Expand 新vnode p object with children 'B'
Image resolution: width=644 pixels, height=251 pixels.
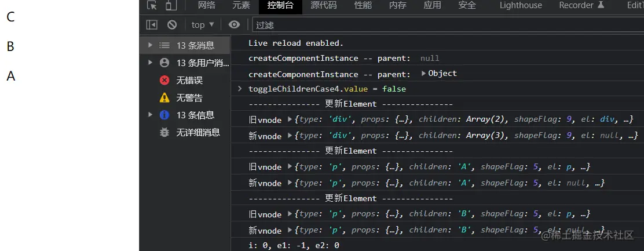290,230
